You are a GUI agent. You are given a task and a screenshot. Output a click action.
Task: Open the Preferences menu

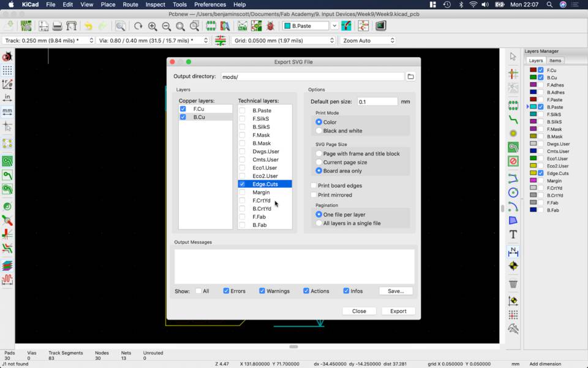[x=210, y=4]
